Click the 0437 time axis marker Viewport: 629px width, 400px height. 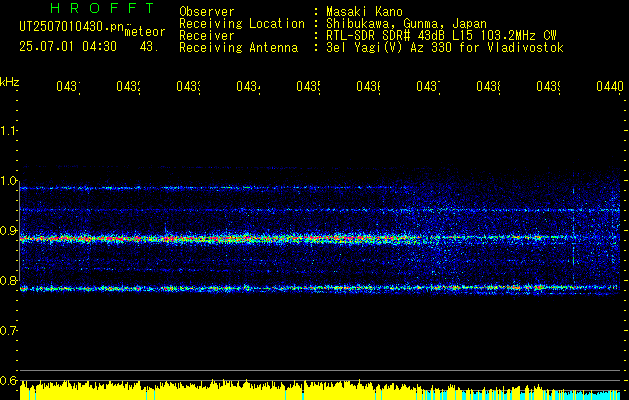pos(428,86)
